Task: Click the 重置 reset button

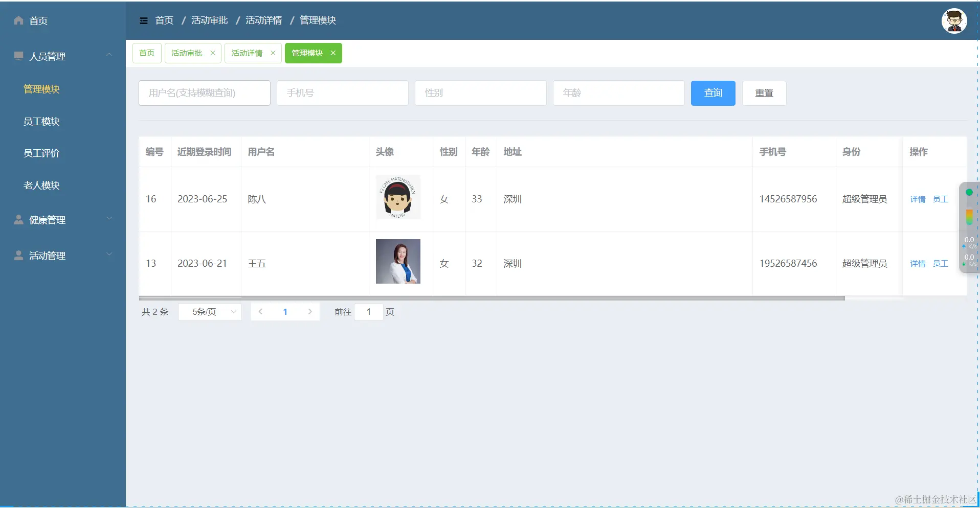Action: point(764,93)
